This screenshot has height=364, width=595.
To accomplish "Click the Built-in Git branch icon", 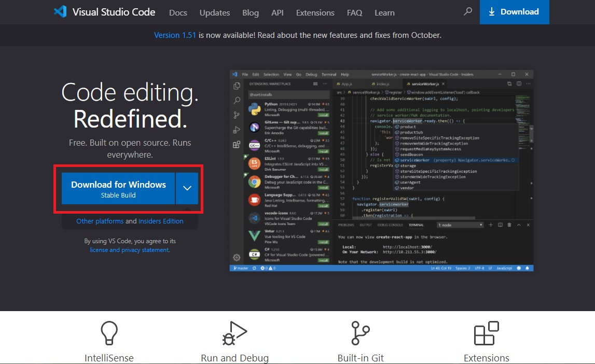I will pos(360,333).
